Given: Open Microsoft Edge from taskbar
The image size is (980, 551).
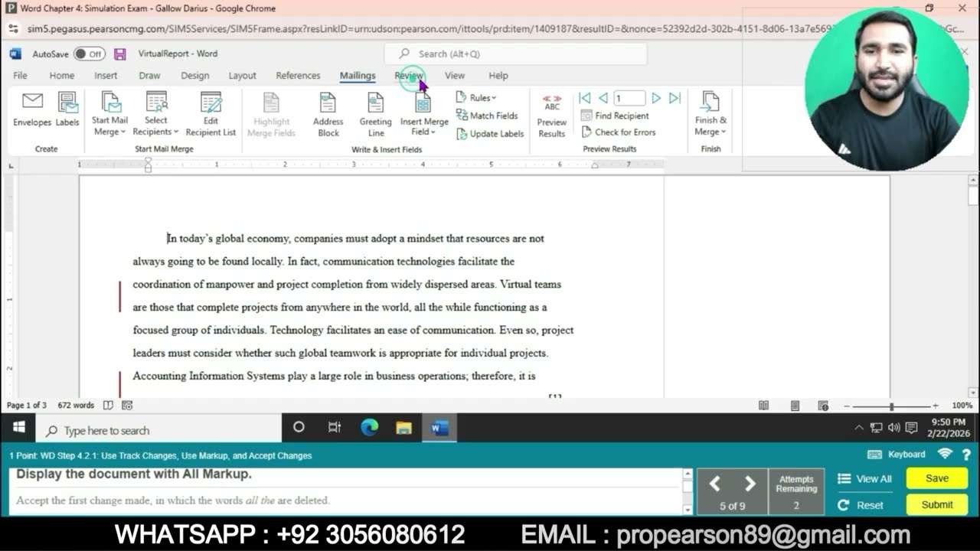Looking at the screenshot, I should pos(370,428).
